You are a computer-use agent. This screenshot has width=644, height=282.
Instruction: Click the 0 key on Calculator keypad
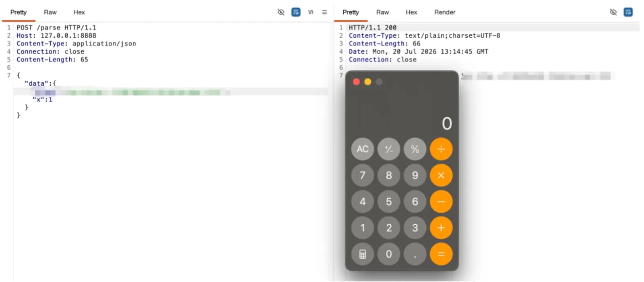389,254
